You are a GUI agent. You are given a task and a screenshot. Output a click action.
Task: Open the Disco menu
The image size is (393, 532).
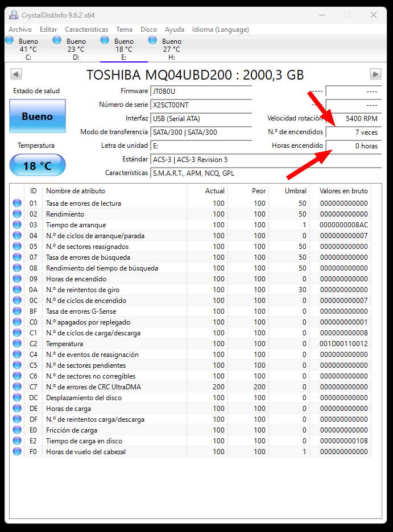tap(148, 30)
